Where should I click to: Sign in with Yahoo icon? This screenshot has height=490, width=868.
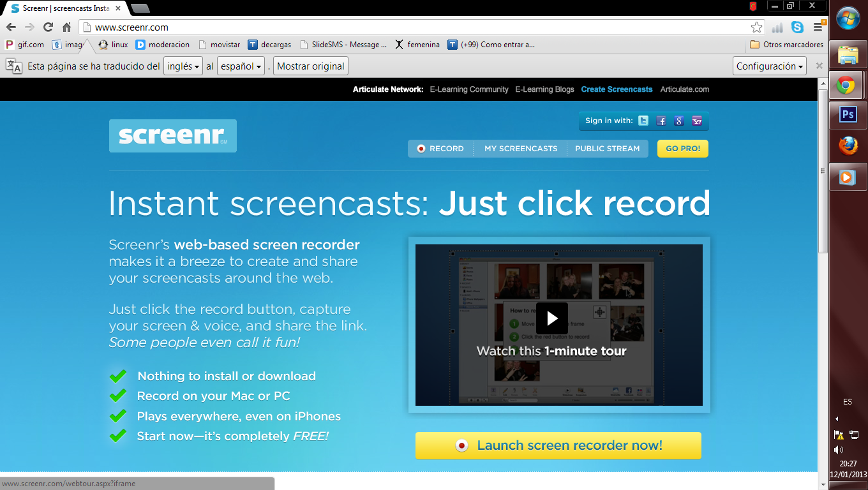pyautogui.click(x=697, y=121)
